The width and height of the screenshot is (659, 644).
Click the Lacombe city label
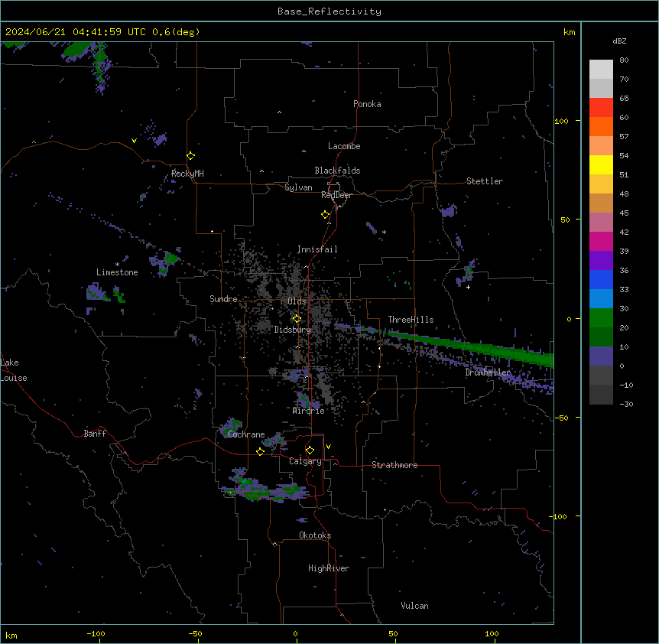(x=344, y=146)
